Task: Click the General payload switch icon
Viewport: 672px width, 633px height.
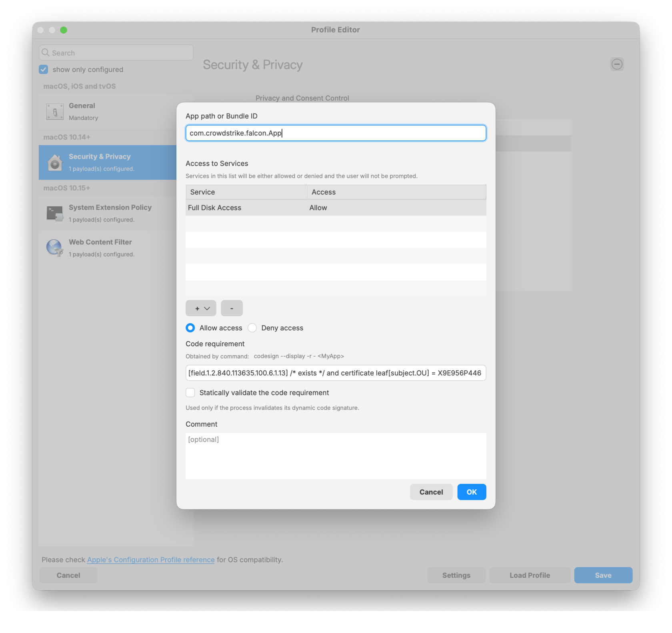Action: click(x=55, y=112)
